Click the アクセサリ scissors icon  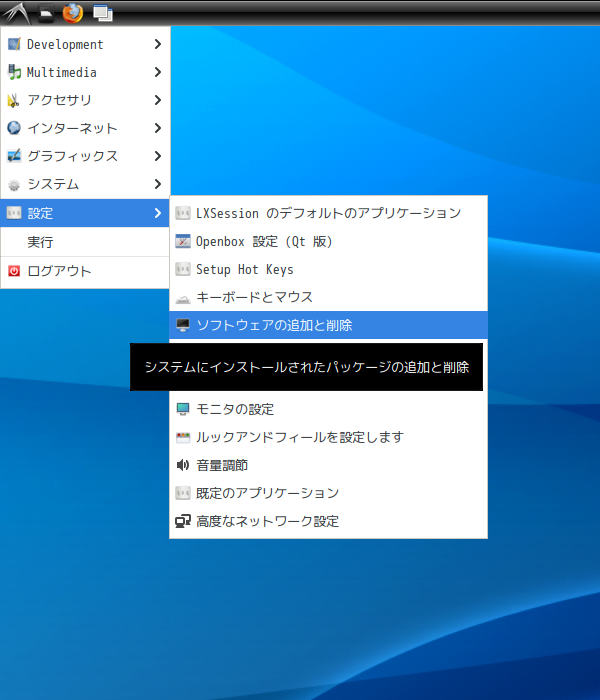click(14, 100)
